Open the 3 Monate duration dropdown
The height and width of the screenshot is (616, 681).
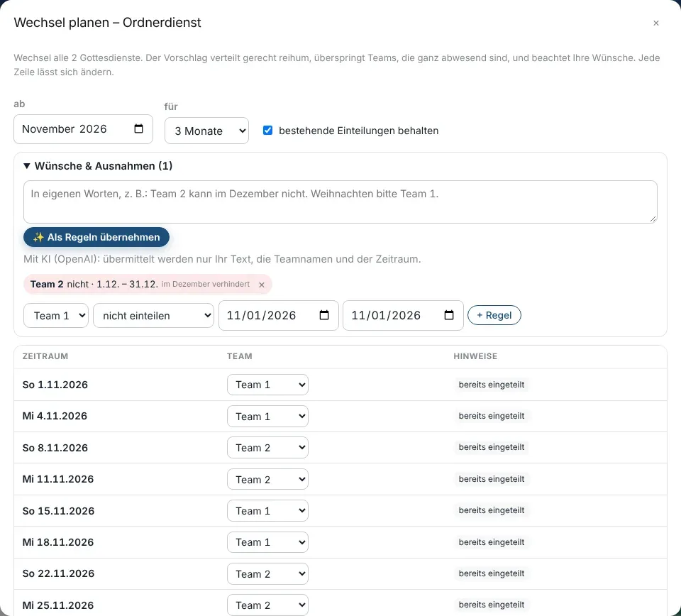click(x=206, y=131)
